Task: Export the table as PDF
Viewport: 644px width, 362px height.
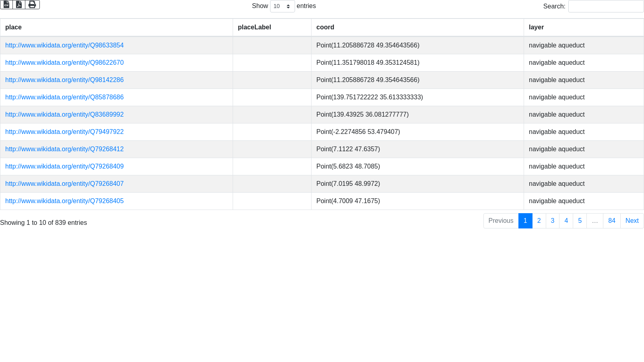Action: point(19,4)
